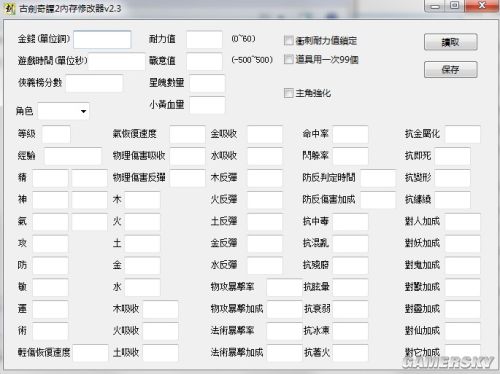Focus the 抗即死 input field

pos(453,156)
